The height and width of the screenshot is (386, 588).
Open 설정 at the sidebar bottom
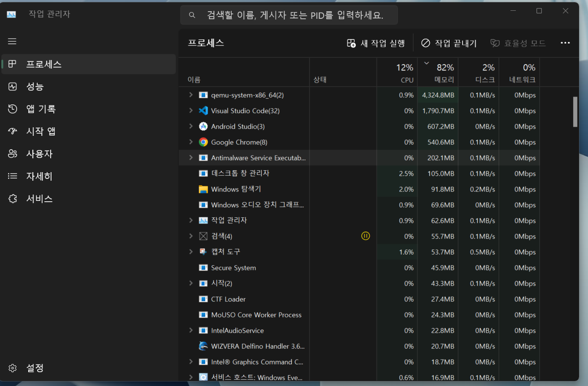click(89, 368)
